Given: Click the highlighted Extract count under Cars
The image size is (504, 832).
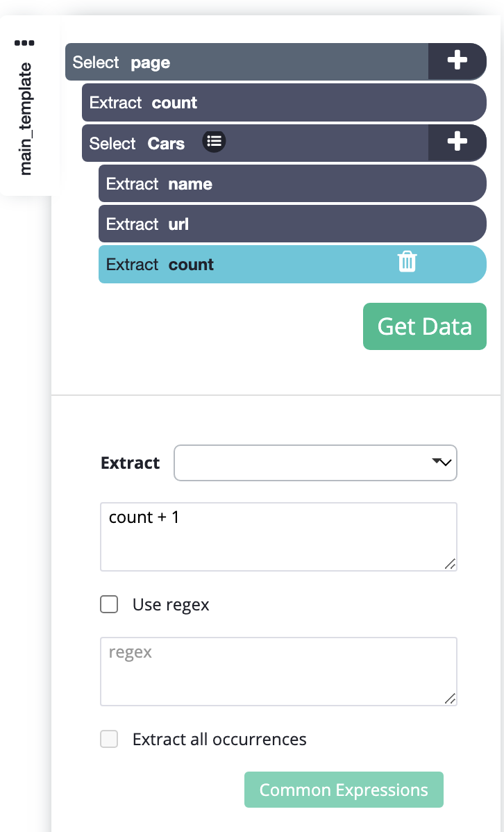Looking at the screenshot, I should coord(243,265).
